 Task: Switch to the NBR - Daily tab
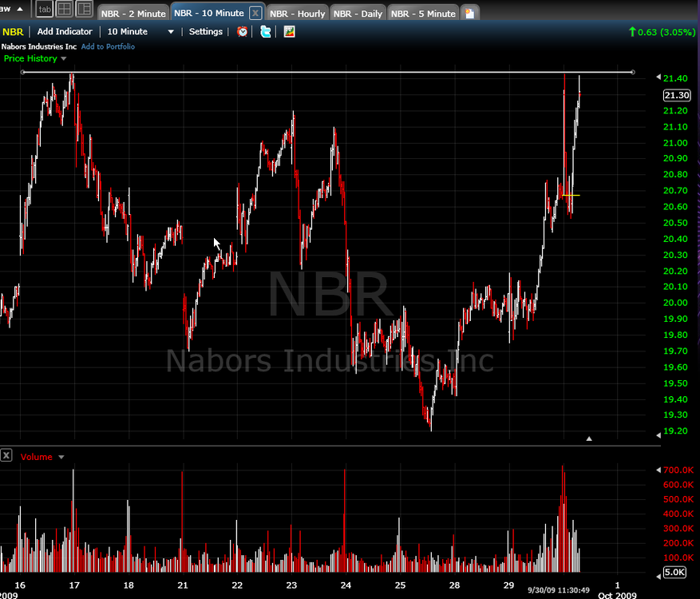click(358, 14)
